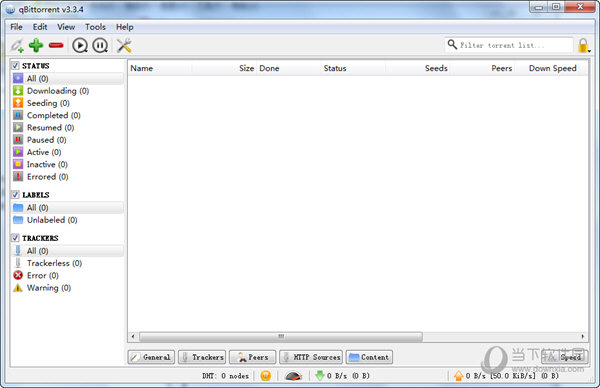Viewport: 600px width, 388px height.
Task: Sort by the Done column header
Action: click(x=289, y=68)
